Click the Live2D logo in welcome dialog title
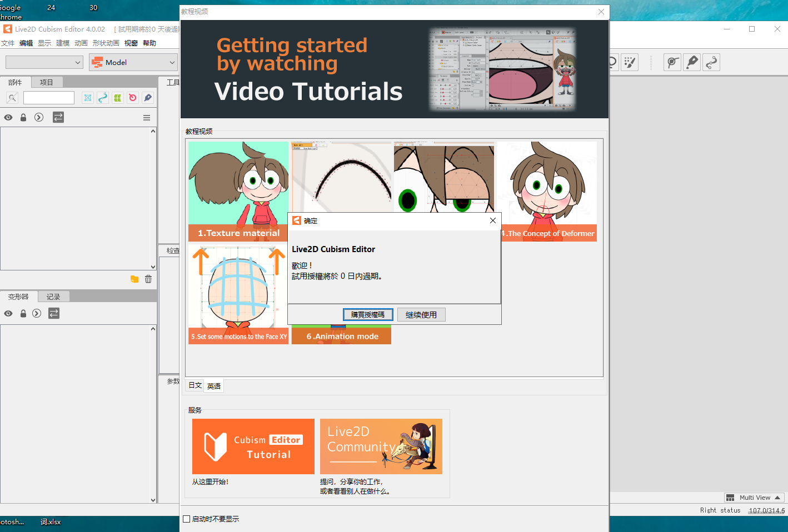Viewport: 788px width, 532px height. click(x=297, y=220)
